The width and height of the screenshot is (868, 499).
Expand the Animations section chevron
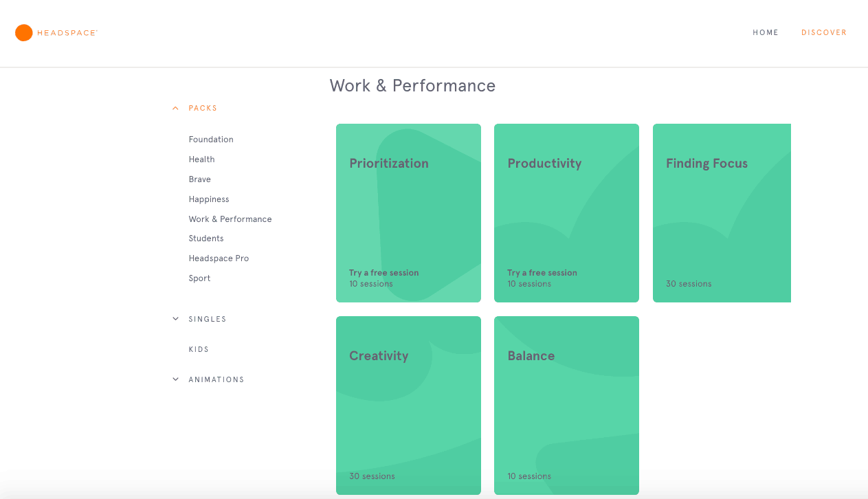click(175, 379)
